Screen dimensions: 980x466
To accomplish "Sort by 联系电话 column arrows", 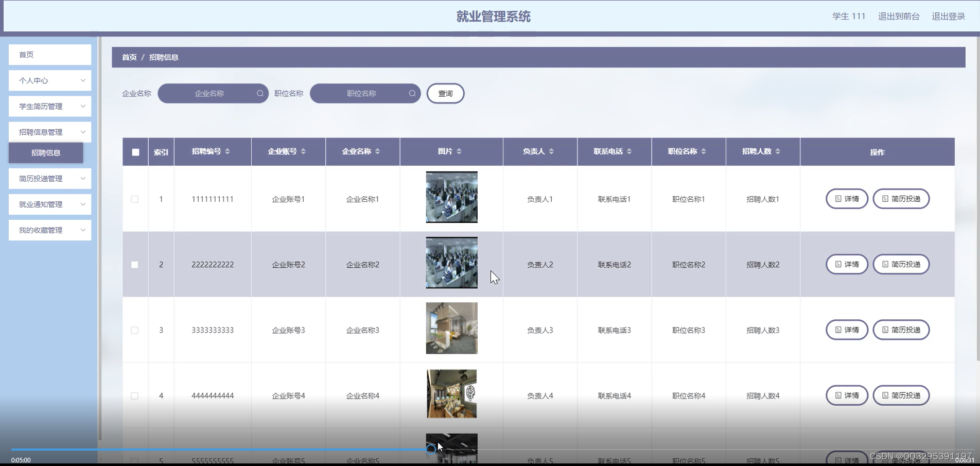I will 629,151.
